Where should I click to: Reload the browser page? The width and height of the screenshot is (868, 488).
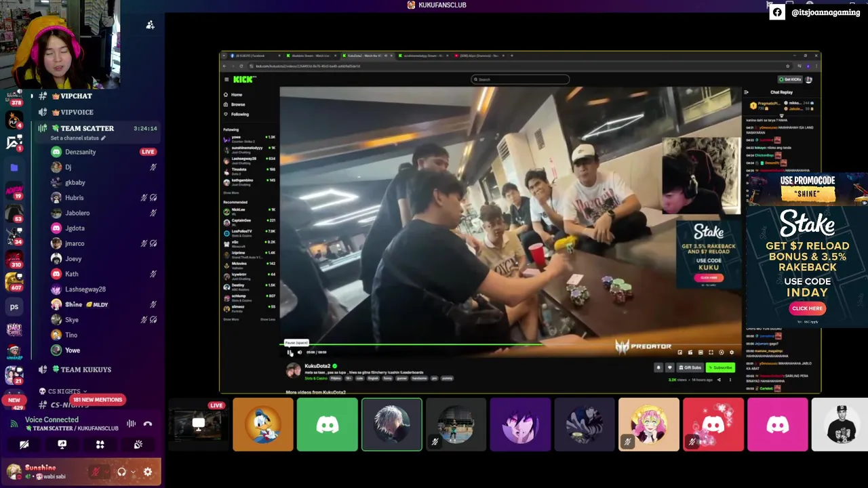[241, 66]
